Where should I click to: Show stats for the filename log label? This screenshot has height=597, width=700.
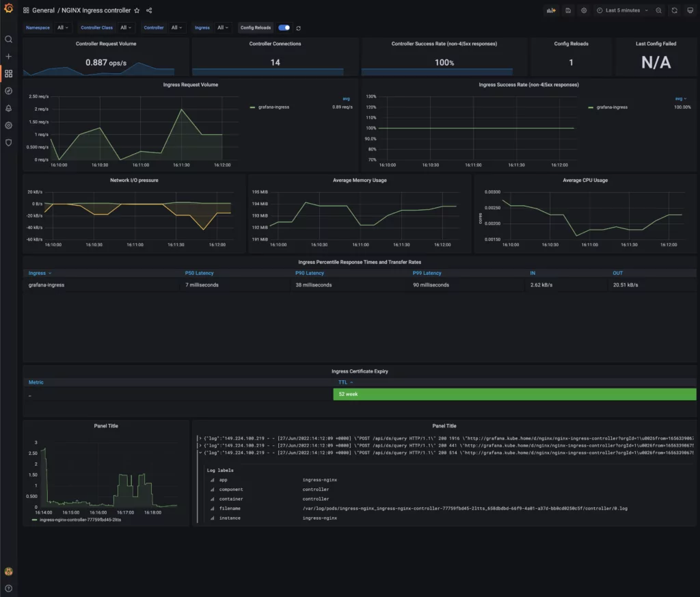click(x=213, y=509)
